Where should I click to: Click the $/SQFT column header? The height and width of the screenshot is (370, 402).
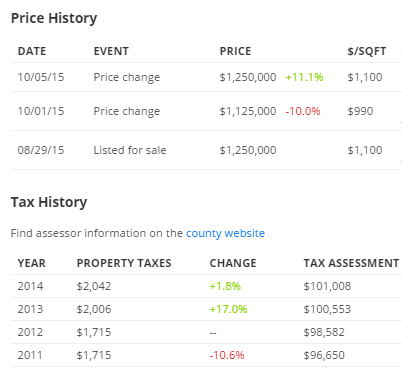(367, 51)
